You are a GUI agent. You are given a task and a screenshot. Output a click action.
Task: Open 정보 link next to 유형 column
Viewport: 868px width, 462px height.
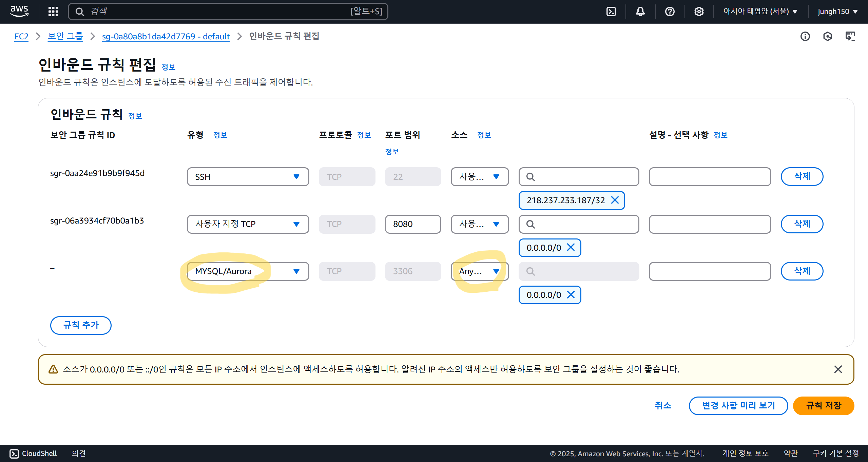coord(220,135)
